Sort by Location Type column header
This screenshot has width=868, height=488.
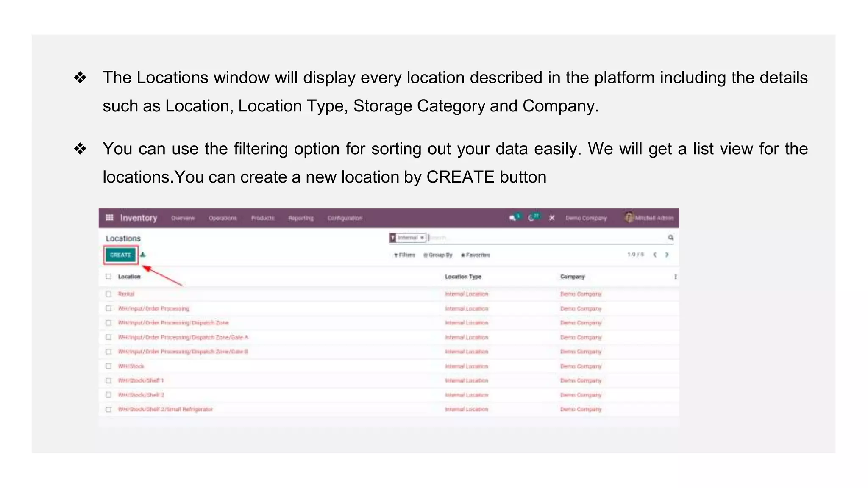pos(463,277)
